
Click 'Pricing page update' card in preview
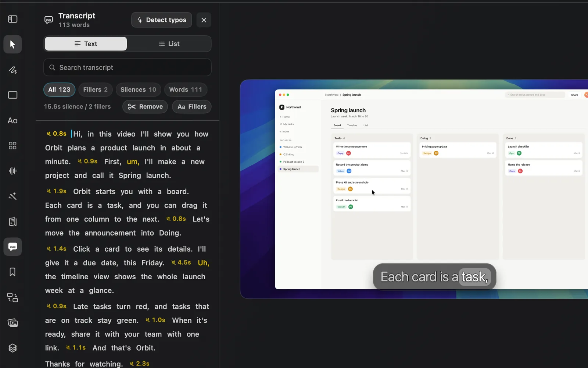coord(458,150)
